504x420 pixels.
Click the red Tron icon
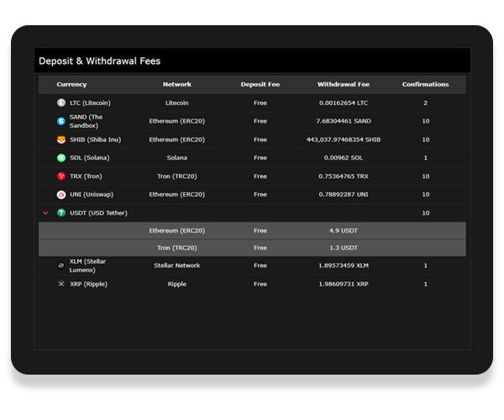61,176
